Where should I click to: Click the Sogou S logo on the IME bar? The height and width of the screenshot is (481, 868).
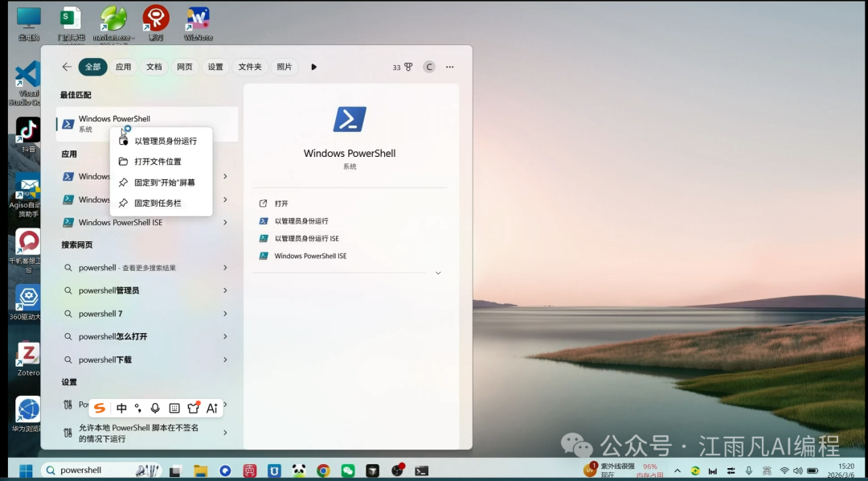click(100, 409)
